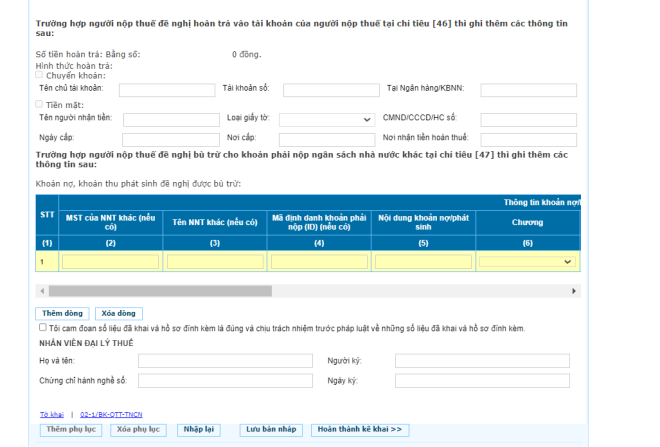This screenshot has width=660, height=447.
Task: Focus the Tên chủ tài khoản field
Action: pyautogui.click(x=169, y=90)
